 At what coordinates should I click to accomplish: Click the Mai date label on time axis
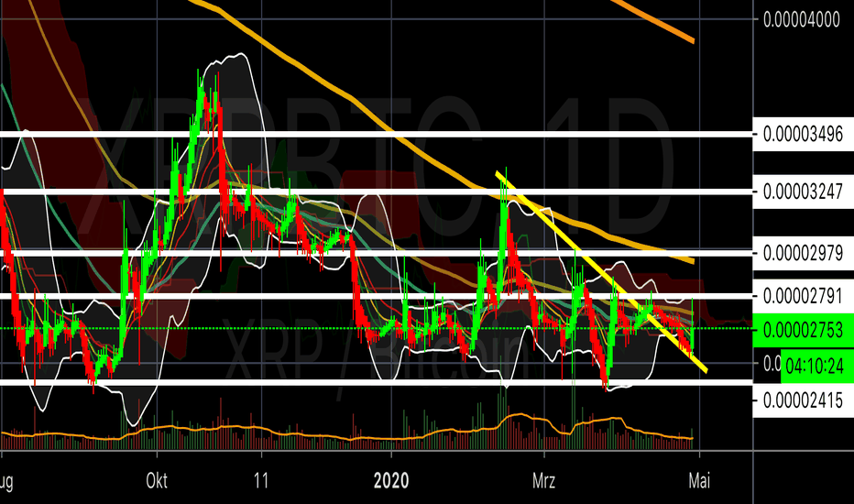tap(699, 481)
